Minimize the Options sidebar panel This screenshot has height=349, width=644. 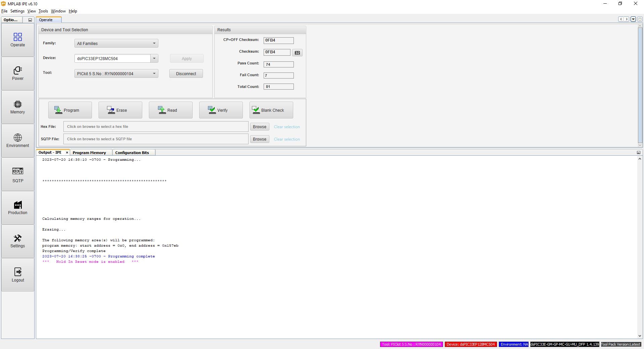point(30,20)
